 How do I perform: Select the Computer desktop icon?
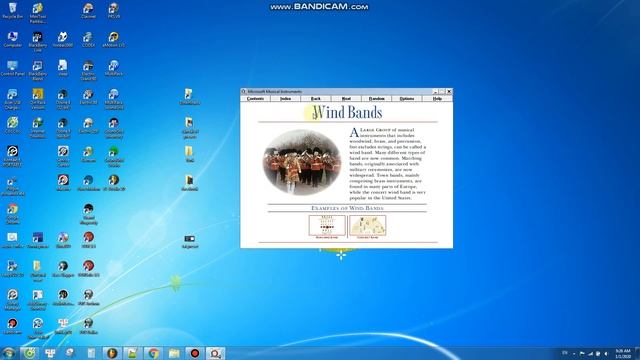[x=12, y=40]
